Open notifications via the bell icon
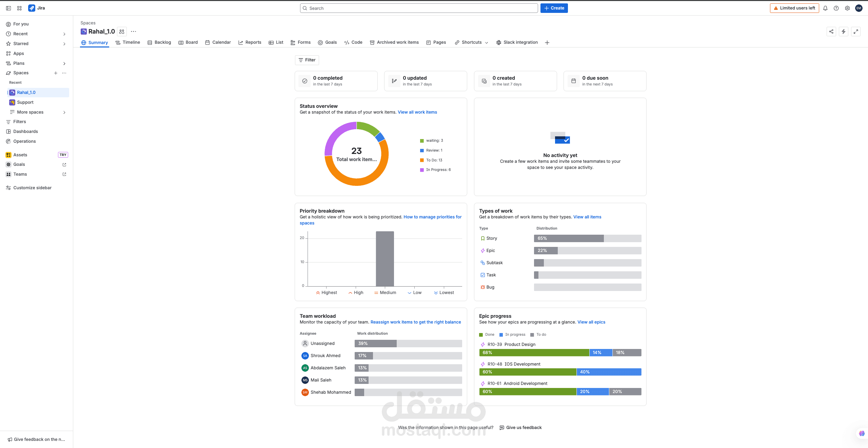This screenshot has height=448, width=868. point(825,8)
